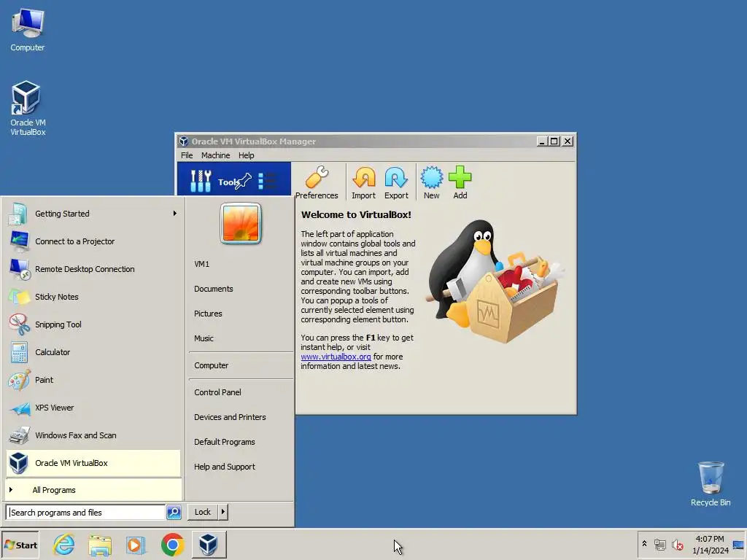Maximize the VirtualBox Manager window

[554, 141]
